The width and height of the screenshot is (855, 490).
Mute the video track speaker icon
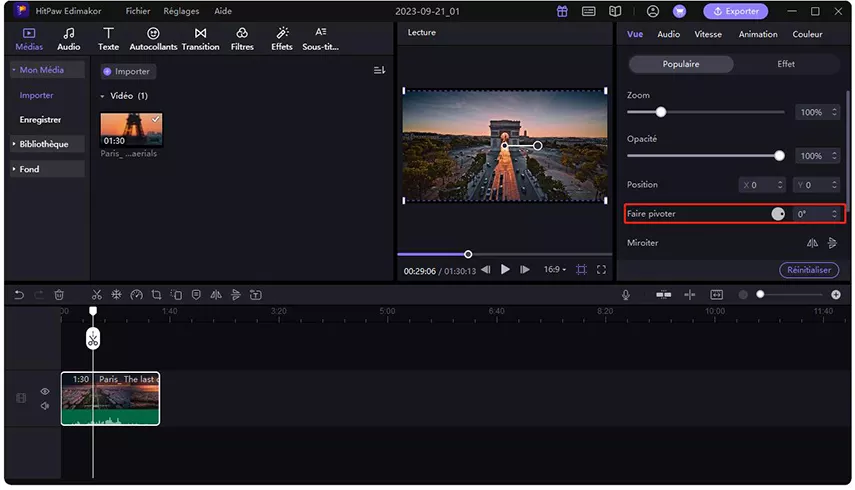[45, 406]
